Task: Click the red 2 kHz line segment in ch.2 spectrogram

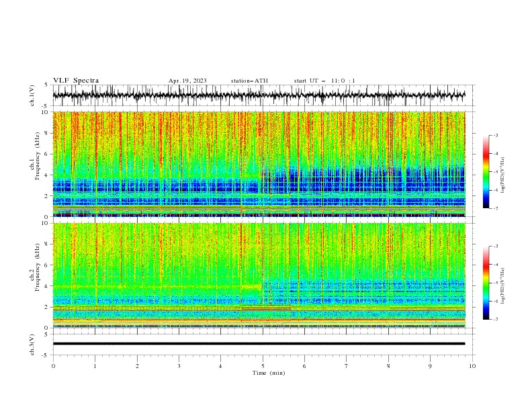Action: pyautogui.click(x=265, y=306)
